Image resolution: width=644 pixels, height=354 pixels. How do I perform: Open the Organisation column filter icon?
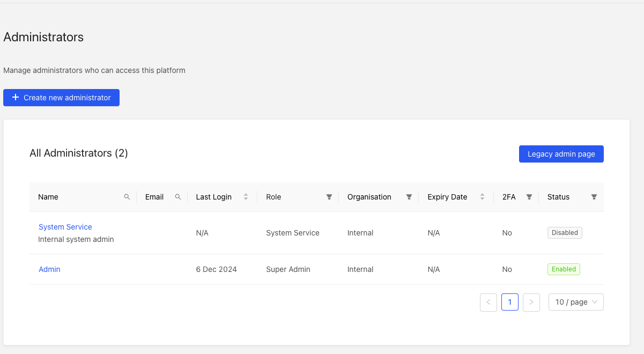point(409,197)
